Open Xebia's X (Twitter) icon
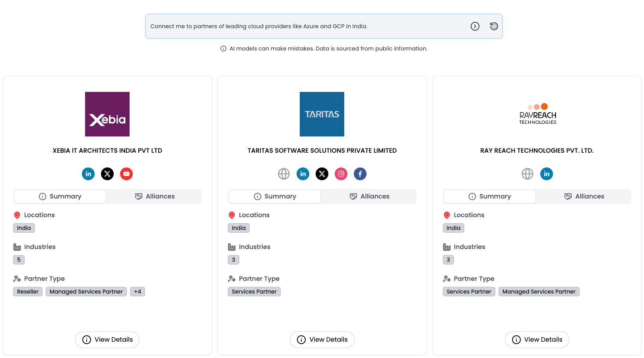The height and width of the screenshot is (358, 644). coord(107,174)
